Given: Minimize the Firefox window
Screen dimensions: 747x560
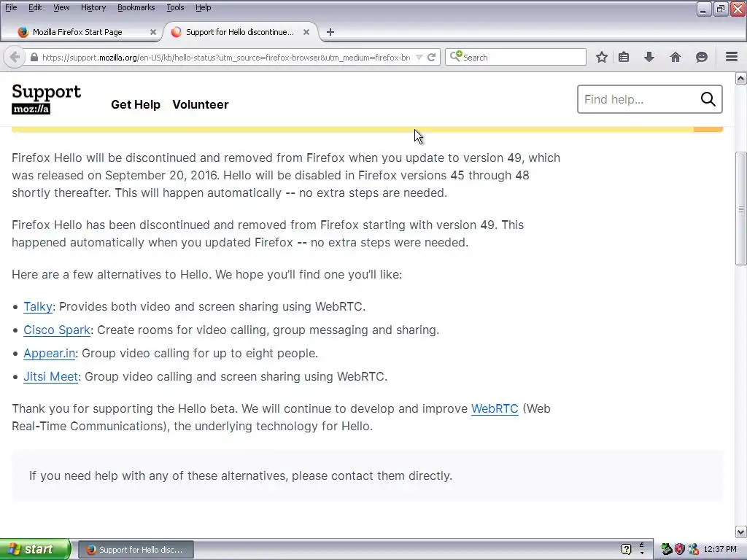Looking at the screenshot, I should 703,9.
